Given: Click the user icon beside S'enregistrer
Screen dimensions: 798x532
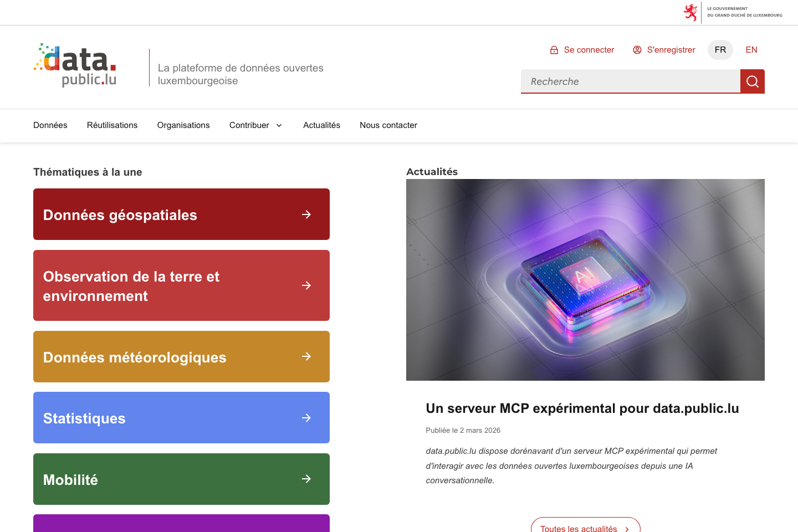Looking at the screenshot, I should [637, 50].
